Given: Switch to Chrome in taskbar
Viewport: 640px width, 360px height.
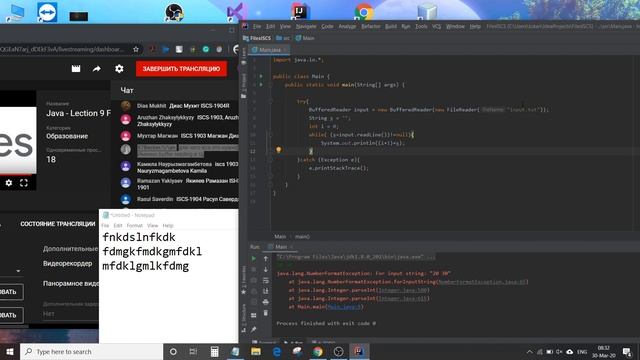Looking at the screenshot, I should (x=318, y=351).
